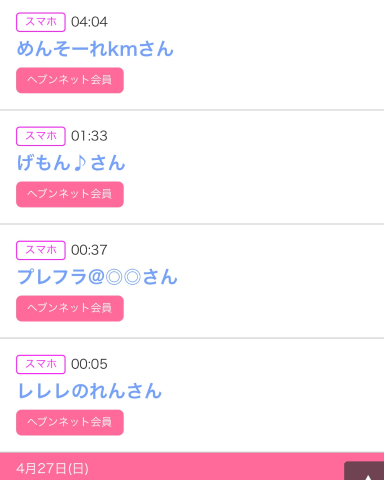Click the スマホ tag at 04:04
Viewport: 384px width, 480px height.
click(x=41, y=22)
